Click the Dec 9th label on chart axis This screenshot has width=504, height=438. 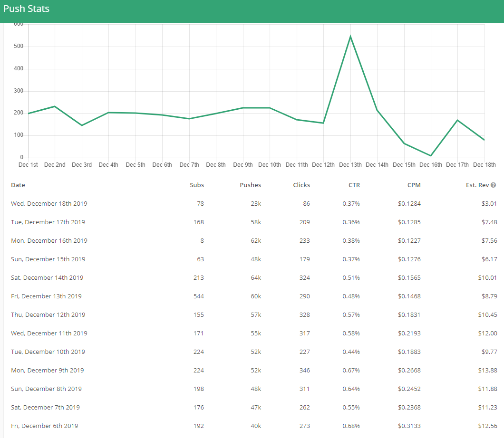[x=243, y=165]
